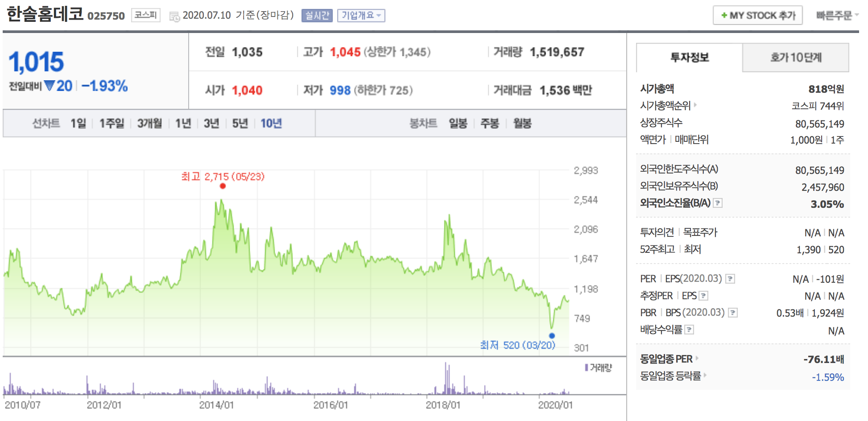Open help icon next to 추정PER EPS
This screenshot has height=421, width=868.
[703, 296]
